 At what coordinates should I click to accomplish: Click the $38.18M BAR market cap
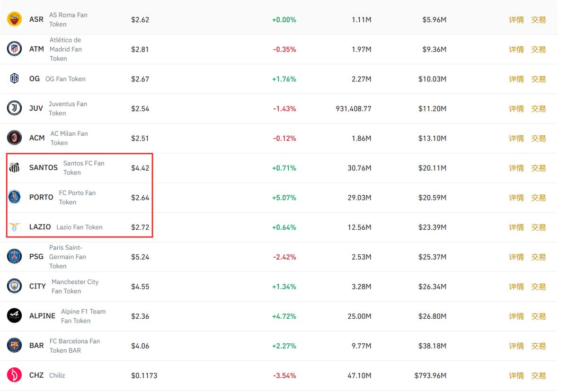point(433,346)
